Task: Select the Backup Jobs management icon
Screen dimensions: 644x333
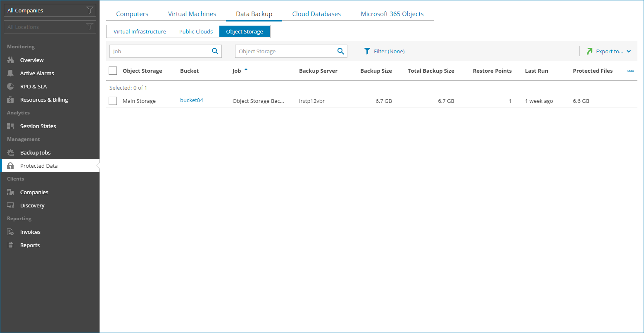Action: (x=11, y=152)
